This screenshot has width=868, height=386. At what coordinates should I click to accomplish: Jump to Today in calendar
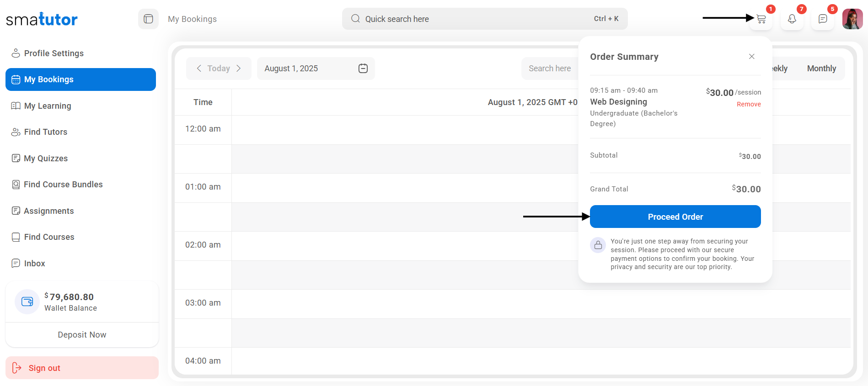click(219, 69)
